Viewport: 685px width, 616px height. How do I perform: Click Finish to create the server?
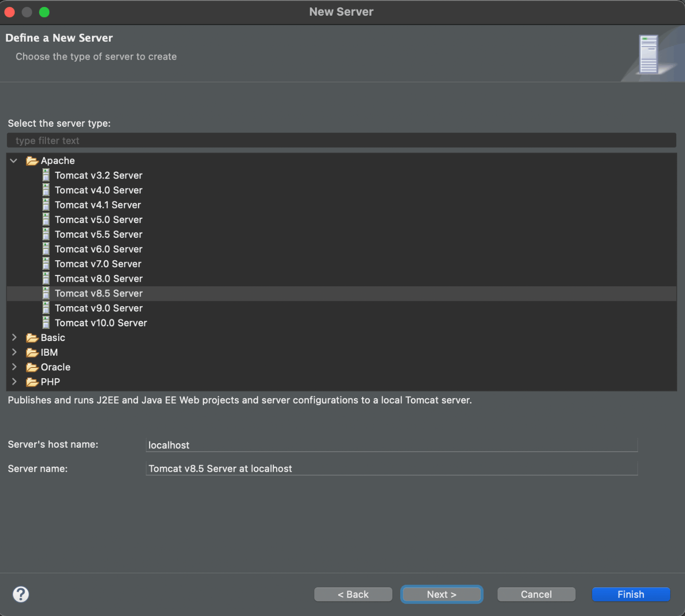pyautogui.click(x=631, y=594)
